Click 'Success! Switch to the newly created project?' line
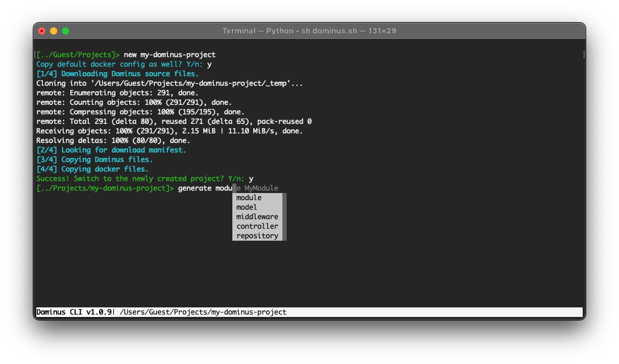 (x=145, y=179)
